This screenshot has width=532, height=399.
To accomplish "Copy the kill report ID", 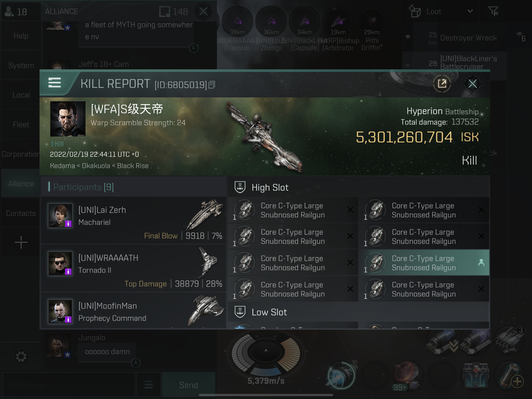I will coord(212,85).
